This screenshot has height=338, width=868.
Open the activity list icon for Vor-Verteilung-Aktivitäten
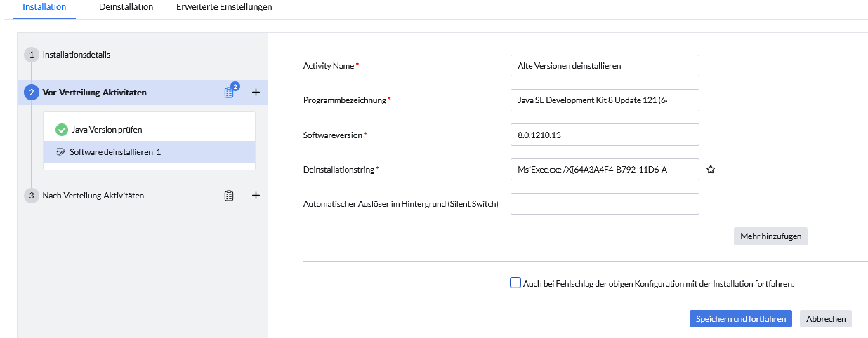pos(229,93)
